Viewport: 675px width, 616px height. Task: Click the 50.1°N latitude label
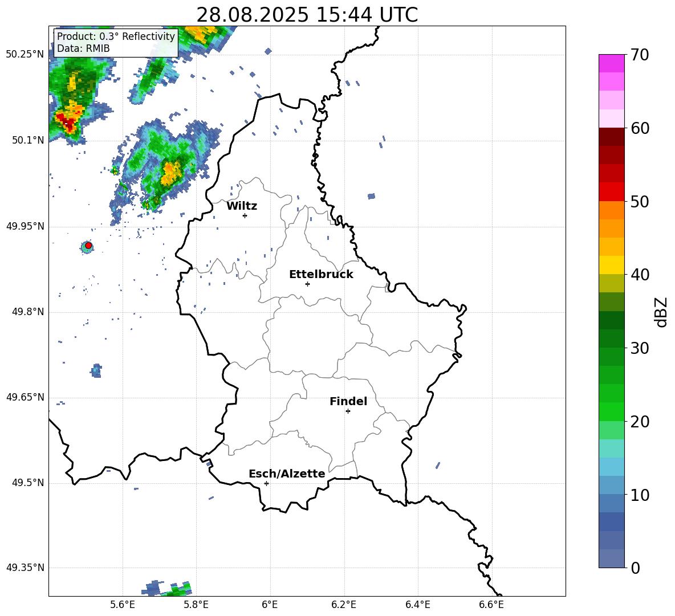[28, 141]
